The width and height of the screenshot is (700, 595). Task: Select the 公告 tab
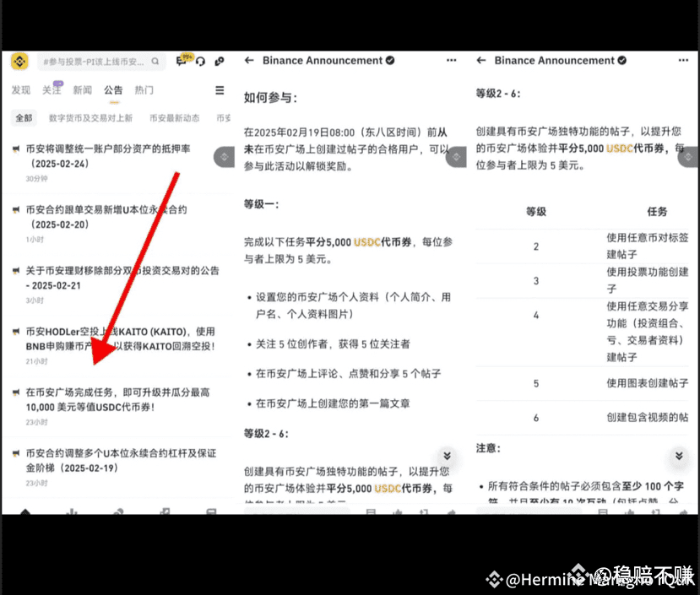coord(113,90)
